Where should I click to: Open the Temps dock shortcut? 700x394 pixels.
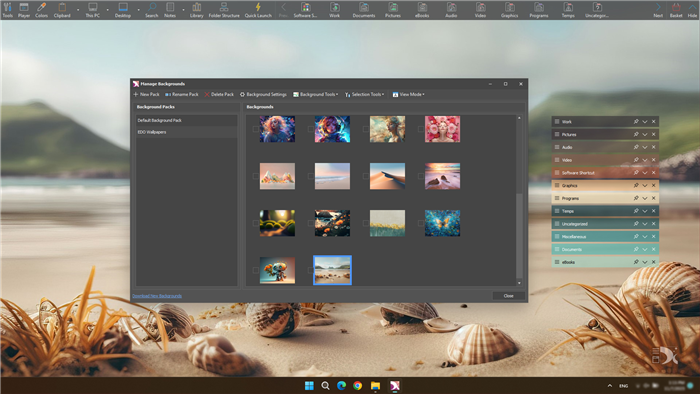pyautogui.click(x=568, y=9)
